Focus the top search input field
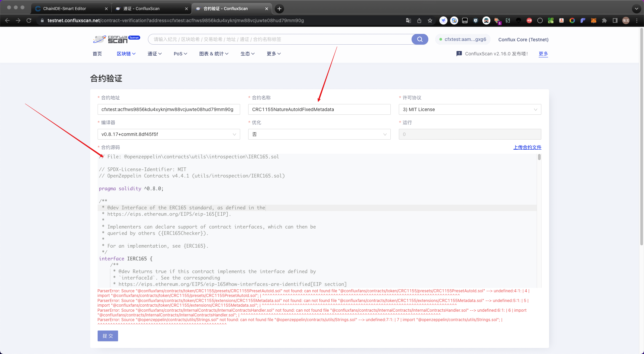The height and width of the screenshot is (354, 644). point(280,39)
